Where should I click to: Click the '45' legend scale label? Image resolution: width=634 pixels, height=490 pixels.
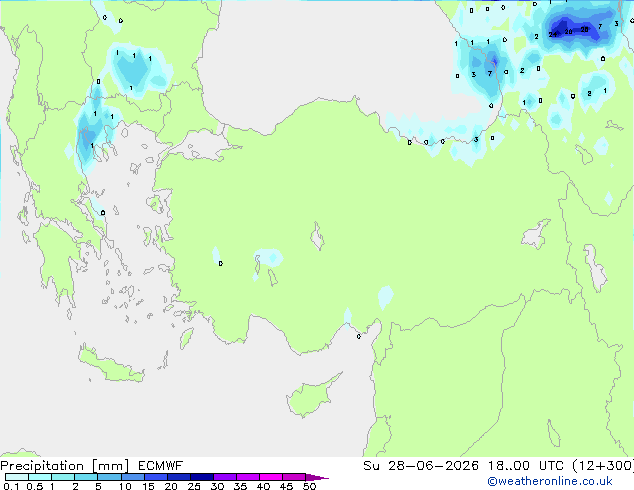[x=286, y=486]
